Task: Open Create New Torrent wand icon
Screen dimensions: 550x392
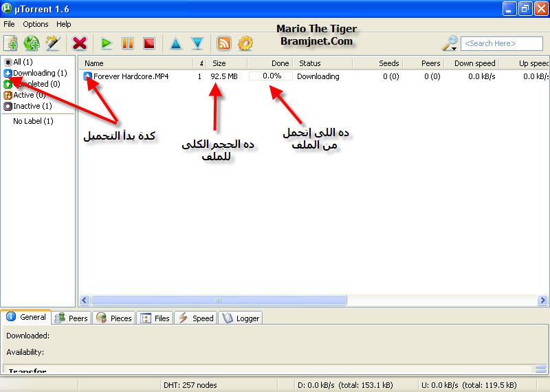Action: [53, 43]
